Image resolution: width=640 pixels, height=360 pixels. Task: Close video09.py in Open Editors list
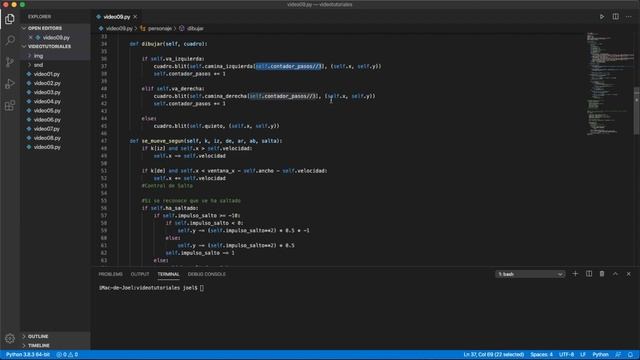[31, 37]
